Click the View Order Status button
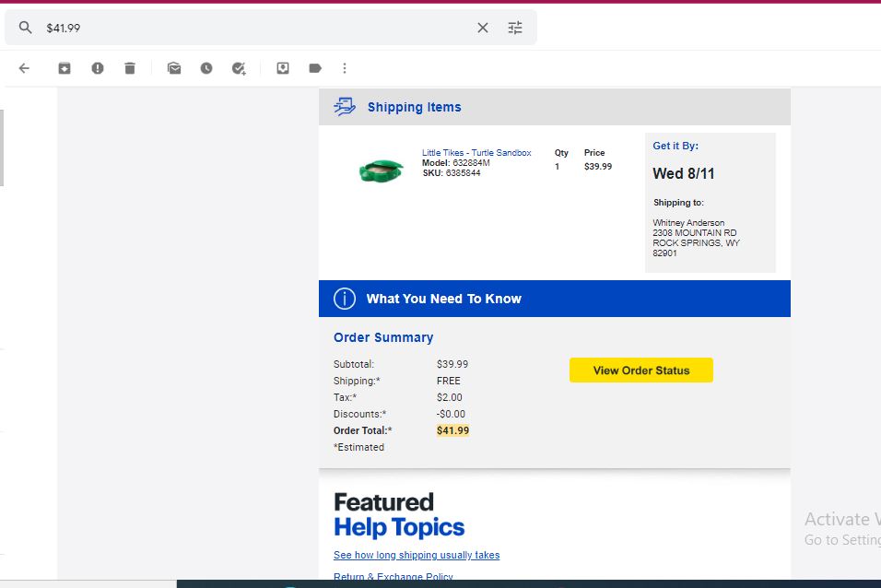The width and height of the screenshot is (881, 588). point(641,370)
